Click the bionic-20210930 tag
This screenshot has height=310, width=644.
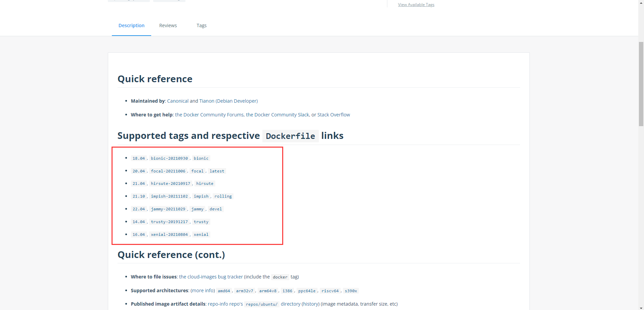(x=169, y=158)
